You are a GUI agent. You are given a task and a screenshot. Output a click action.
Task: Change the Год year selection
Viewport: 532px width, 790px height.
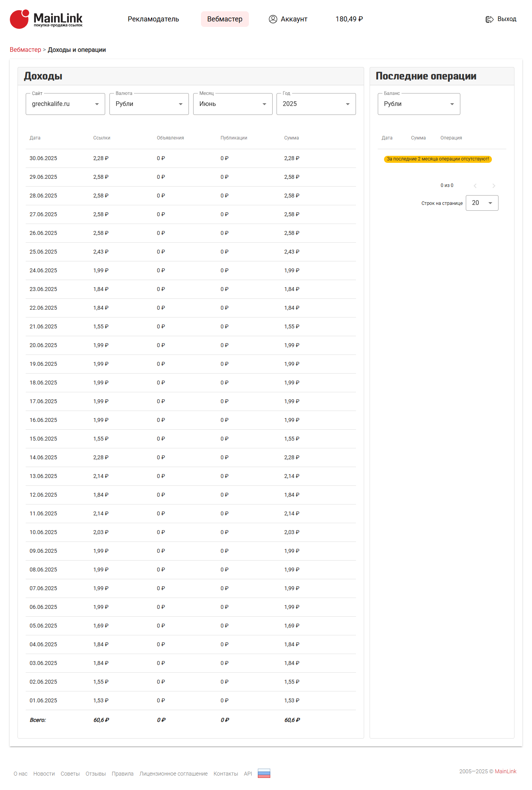[x=316, y=104]
